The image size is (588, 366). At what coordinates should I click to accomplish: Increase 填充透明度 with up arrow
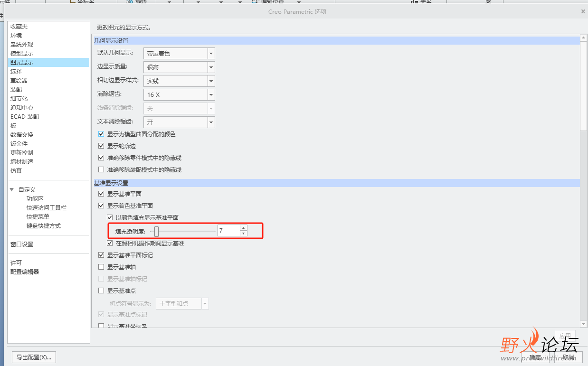point(244,228)
